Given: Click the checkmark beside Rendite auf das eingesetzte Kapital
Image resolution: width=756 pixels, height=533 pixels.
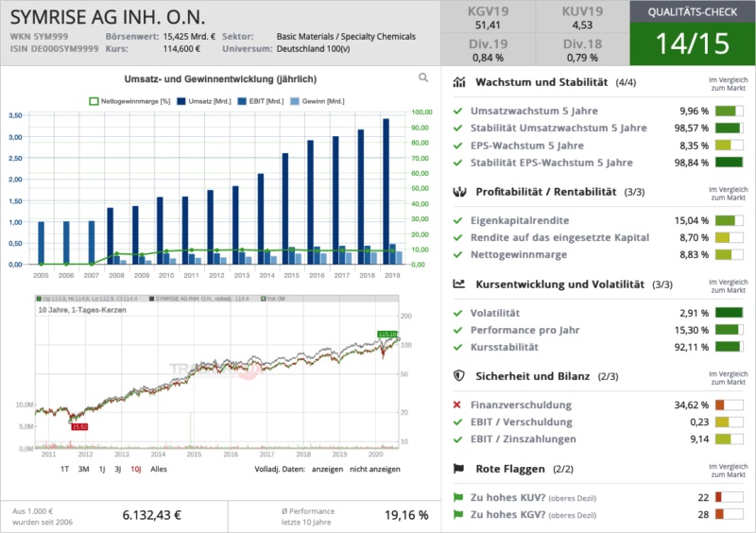Looking at the screenshot, I should coord(457,237).
